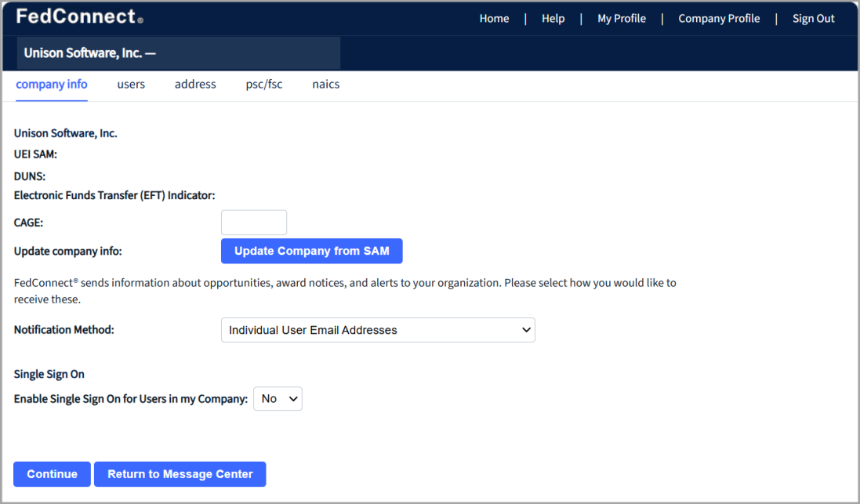860x504 pixels.
Task: Switch to the users tab
Action: pyautogui.click(x=131, y=85)
